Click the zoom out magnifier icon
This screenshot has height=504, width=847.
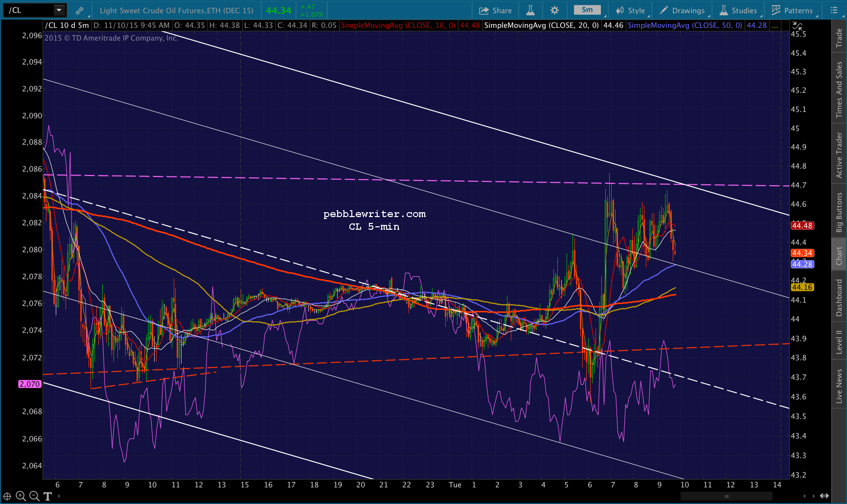pyautogui.click(x=34, y=496)
